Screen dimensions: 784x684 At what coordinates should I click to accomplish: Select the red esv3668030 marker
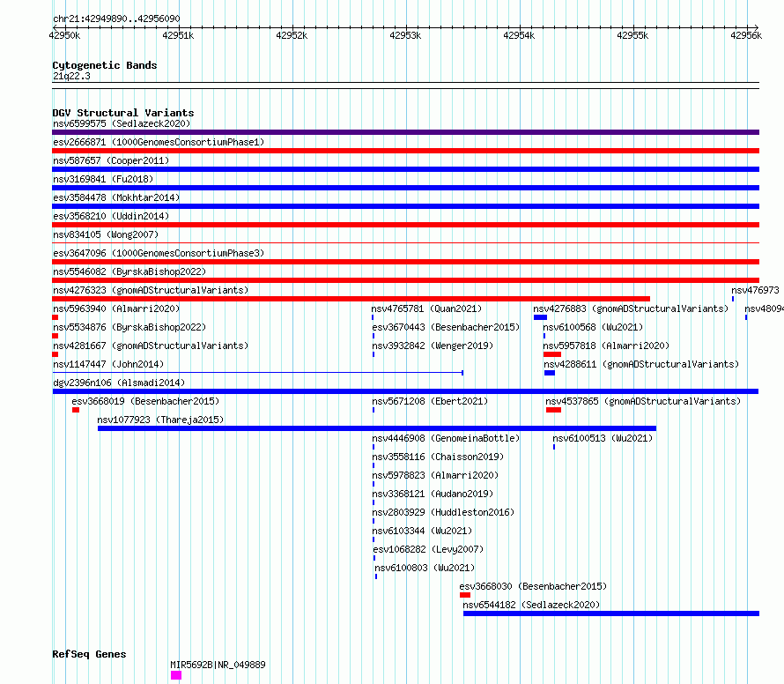coord(465,595)
